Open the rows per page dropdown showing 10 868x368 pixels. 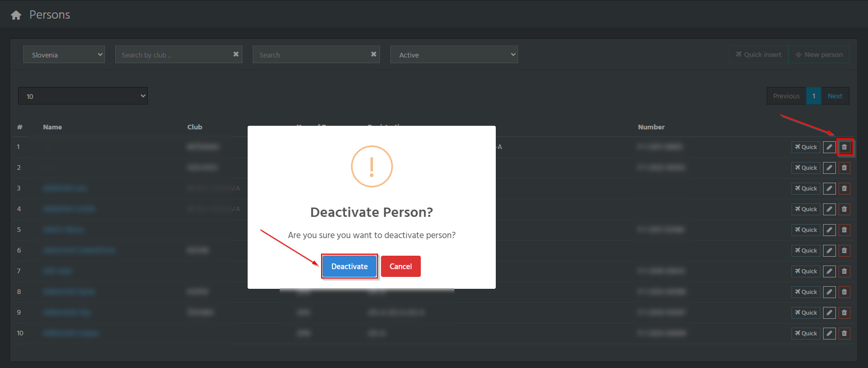[x=83, y=96]
